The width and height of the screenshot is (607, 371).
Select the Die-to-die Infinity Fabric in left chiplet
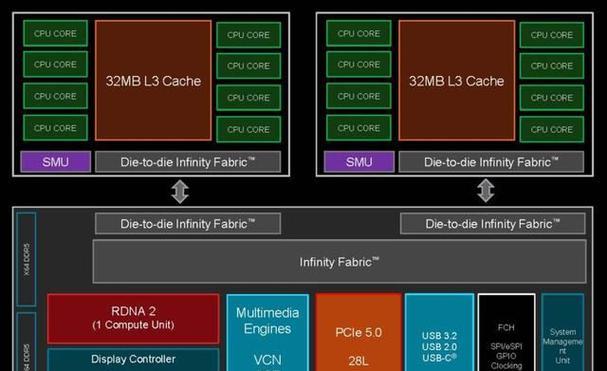pyautogui.click(x=188, y=162)
